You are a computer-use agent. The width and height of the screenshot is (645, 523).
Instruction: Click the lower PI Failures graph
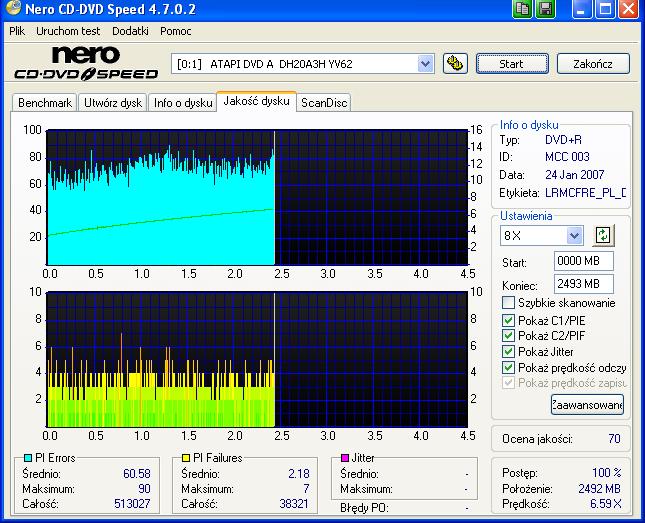(257, 359)
